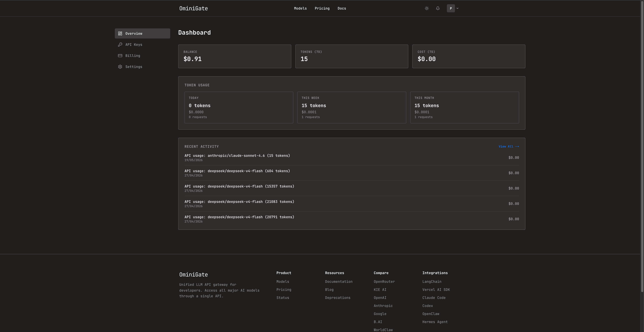Select the Tokens (7D) card
The image size is (644, 332).
[352, 56]
